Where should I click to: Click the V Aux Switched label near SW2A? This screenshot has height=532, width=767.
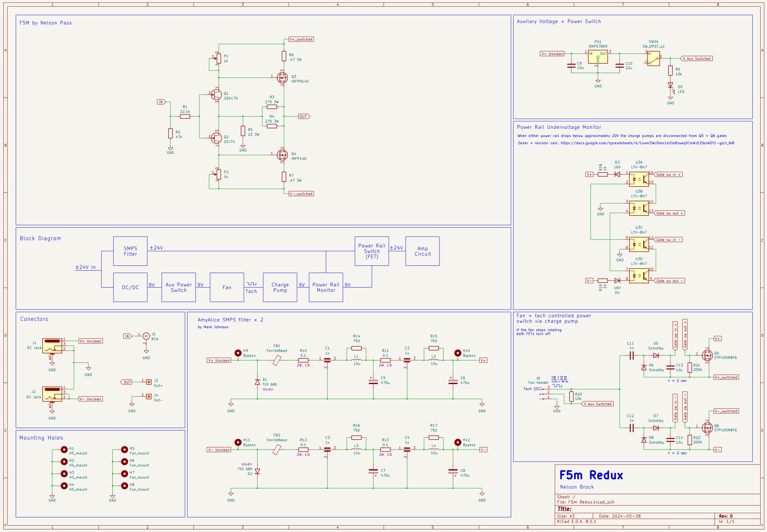pyautogui.click(x=696, y=58)
